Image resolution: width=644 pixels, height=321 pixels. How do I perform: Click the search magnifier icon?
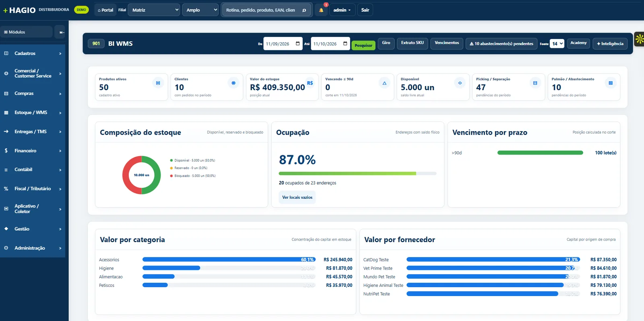(x=304, y=10)
